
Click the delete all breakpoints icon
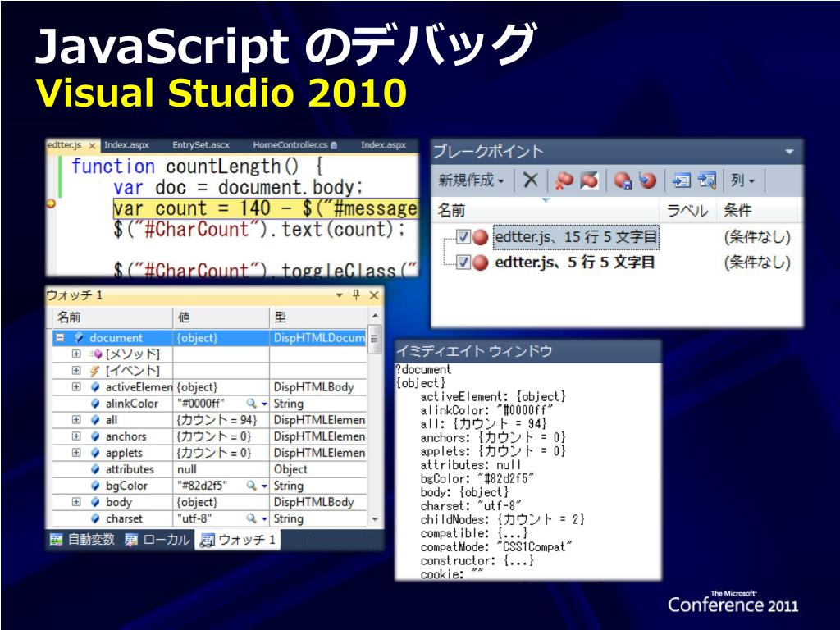pos(563,180)
